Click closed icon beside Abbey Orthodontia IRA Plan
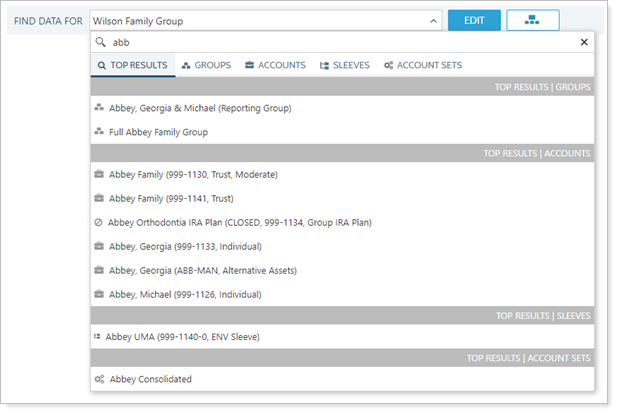Image resolution: width=617 pixels, height=413 pixels. (x=99, y=222)
